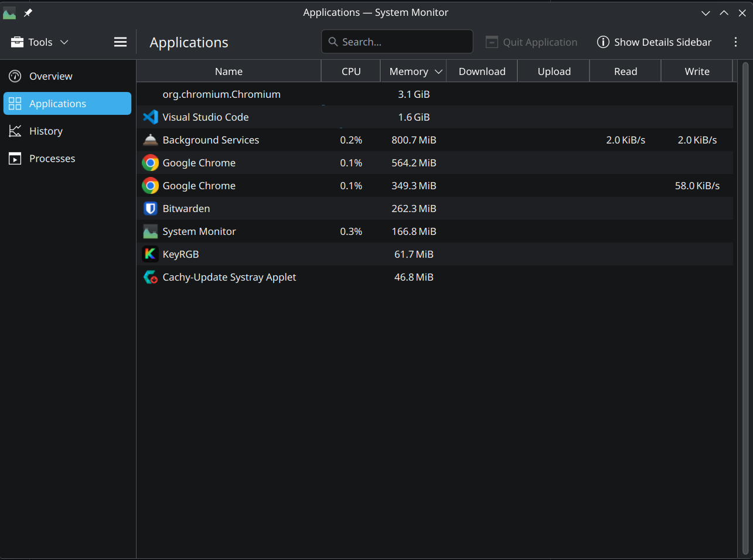Select the Bitwarden row name

point(186,209)
